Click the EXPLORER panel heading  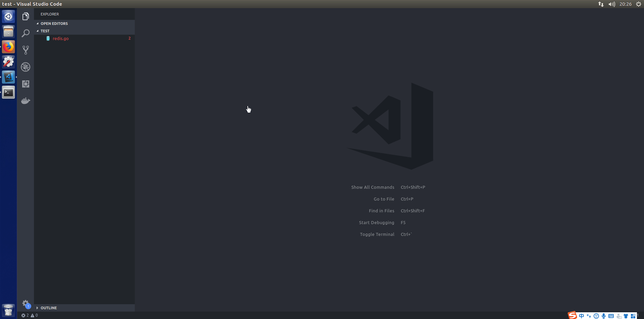49,14
